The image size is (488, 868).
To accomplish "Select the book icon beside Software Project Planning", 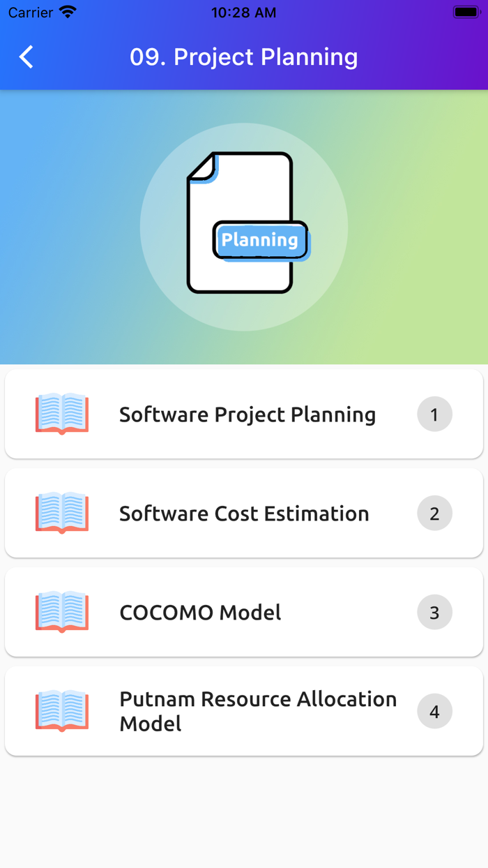I will 61,414.
